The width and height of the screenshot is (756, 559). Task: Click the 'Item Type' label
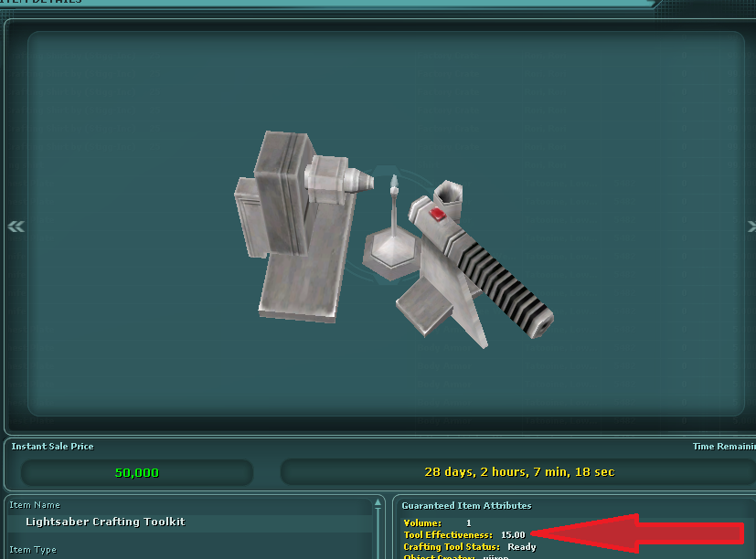(33, 550)
